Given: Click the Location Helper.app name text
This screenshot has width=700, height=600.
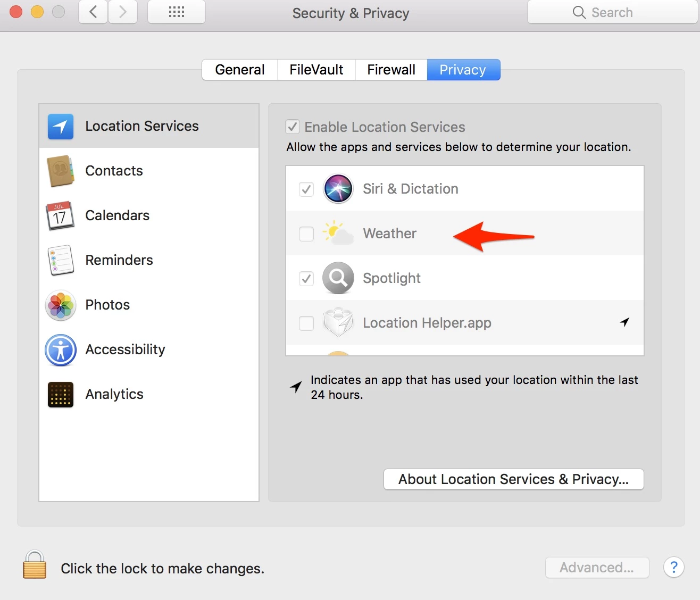Looking at the screenshot, I should pyautogui.click(x=427, y=323).
